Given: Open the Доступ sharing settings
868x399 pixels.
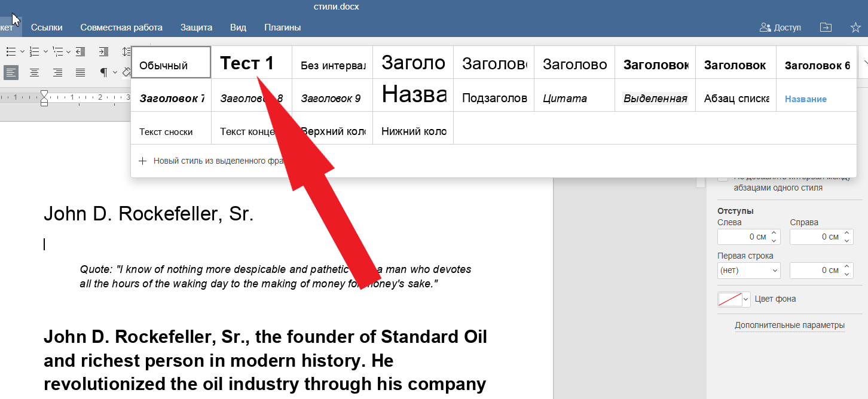Looking at the screenshot, I should tap(780, 27).
